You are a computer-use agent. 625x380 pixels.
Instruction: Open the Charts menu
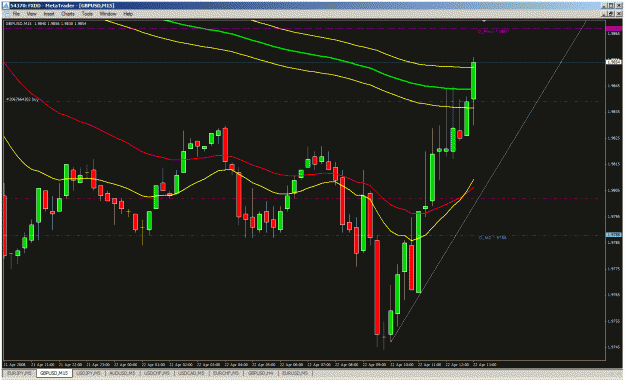[x=68, y=14]
